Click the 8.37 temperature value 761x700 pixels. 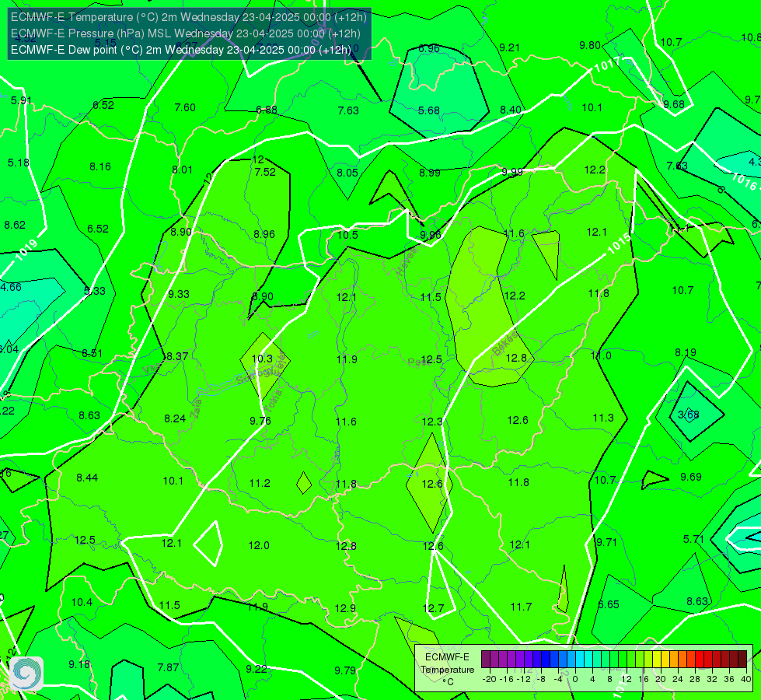177,356
